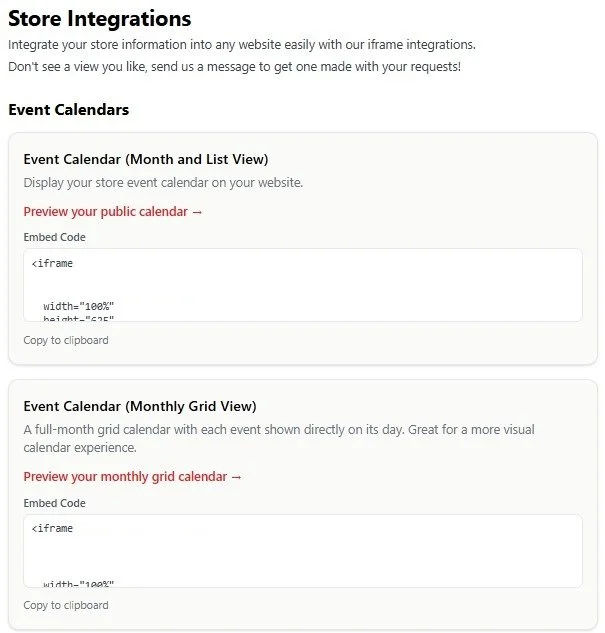Open the 'Preview your monthly grid calendar' link

click(x=132, y=477)
